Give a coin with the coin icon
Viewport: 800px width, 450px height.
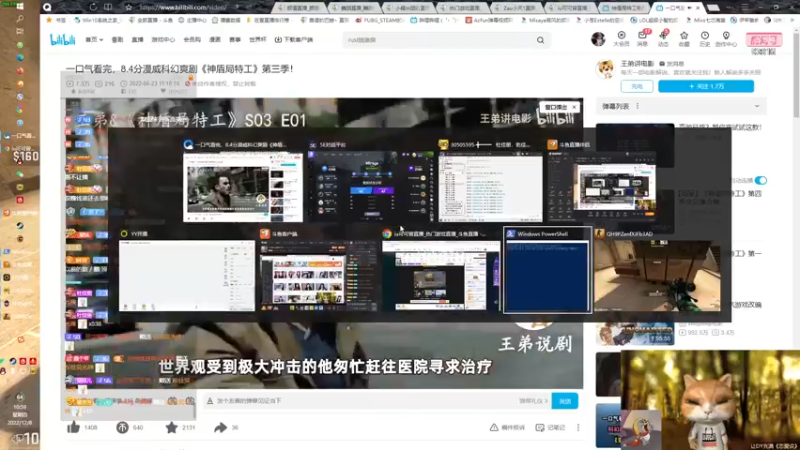pos(122,428)
